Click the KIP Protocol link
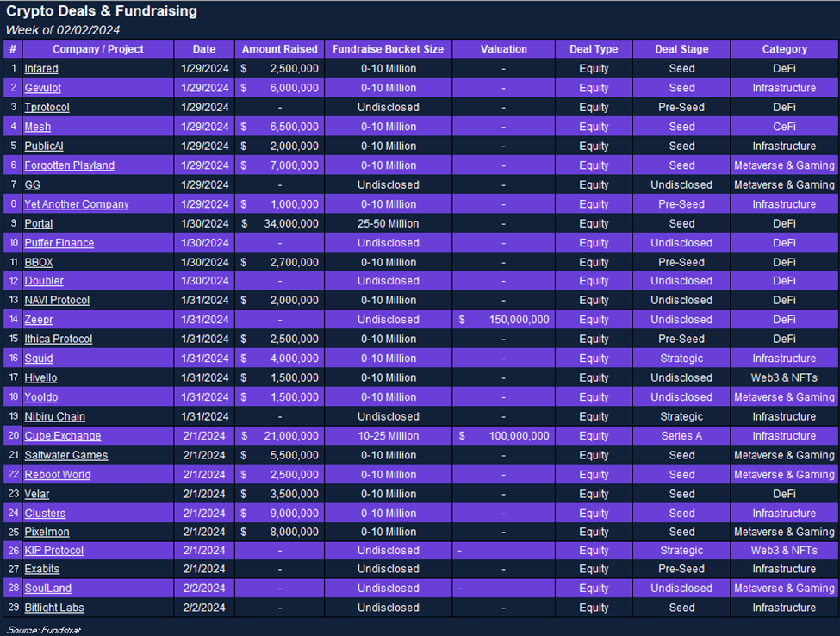 53,550
